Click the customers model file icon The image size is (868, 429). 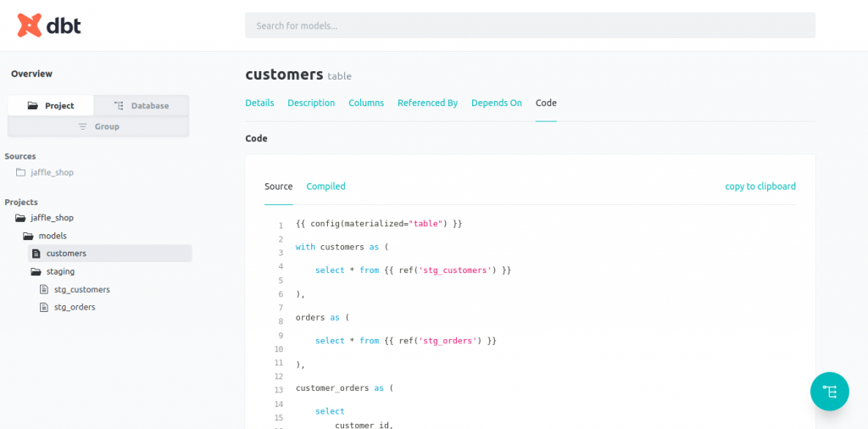(x=36, y=253)
